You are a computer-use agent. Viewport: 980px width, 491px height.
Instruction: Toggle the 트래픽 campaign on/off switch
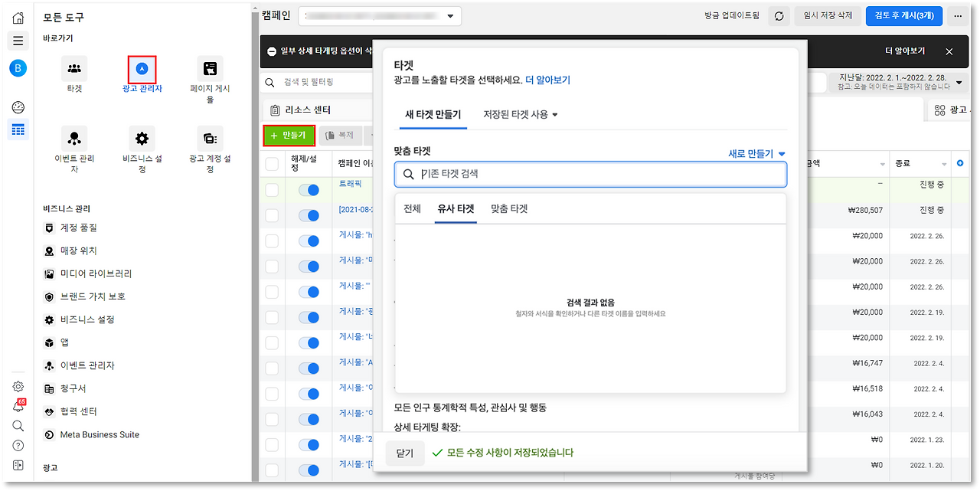[309, 190]
